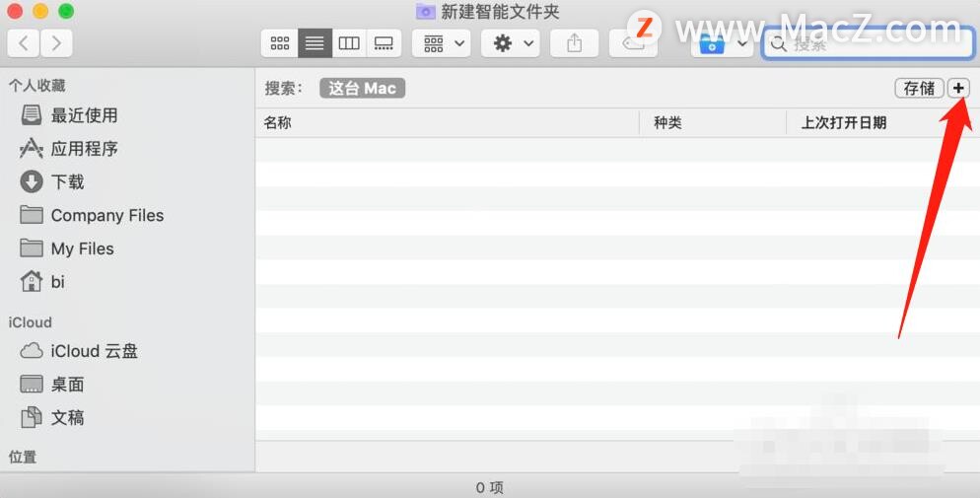Maximize the window with green button
The width and height of the screenshot is (980, 498).
[66, 11]
